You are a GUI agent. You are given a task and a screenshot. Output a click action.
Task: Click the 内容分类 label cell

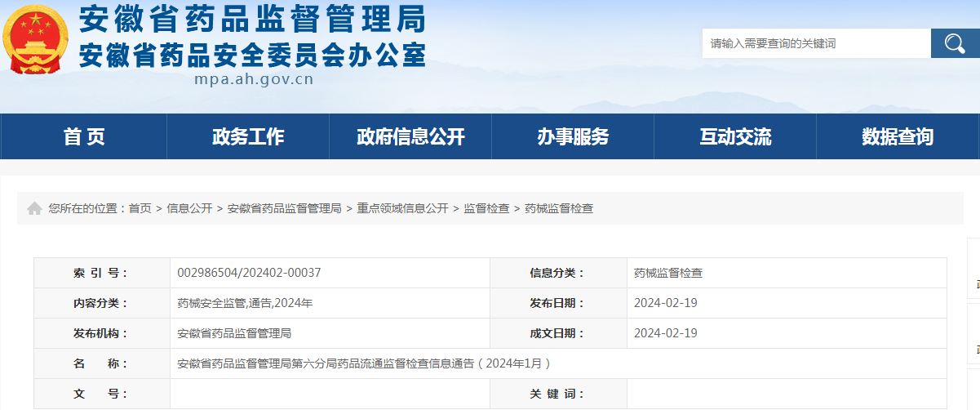(102, 303)
